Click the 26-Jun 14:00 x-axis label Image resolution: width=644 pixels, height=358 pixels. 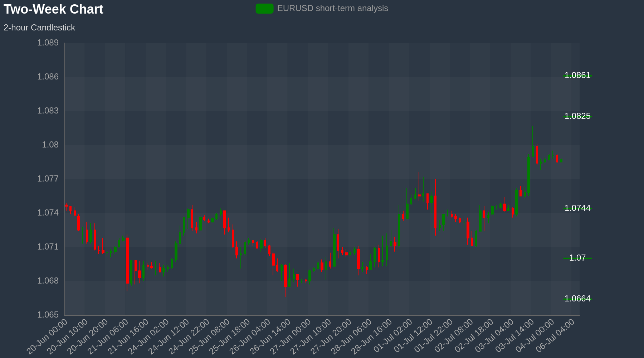[270, 337]
